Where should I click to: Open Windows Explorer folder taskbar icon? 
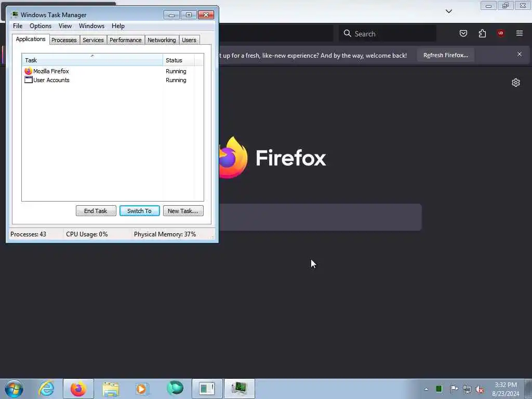(111, 389)
